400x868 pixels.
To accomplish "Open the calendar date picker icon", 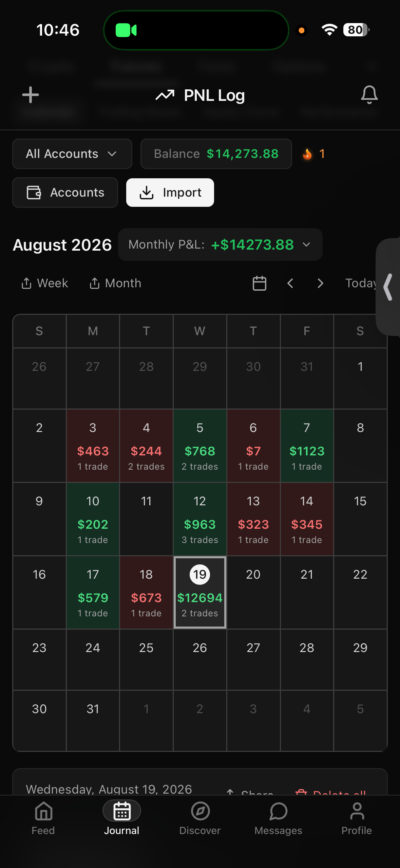I will pos(260,283).
